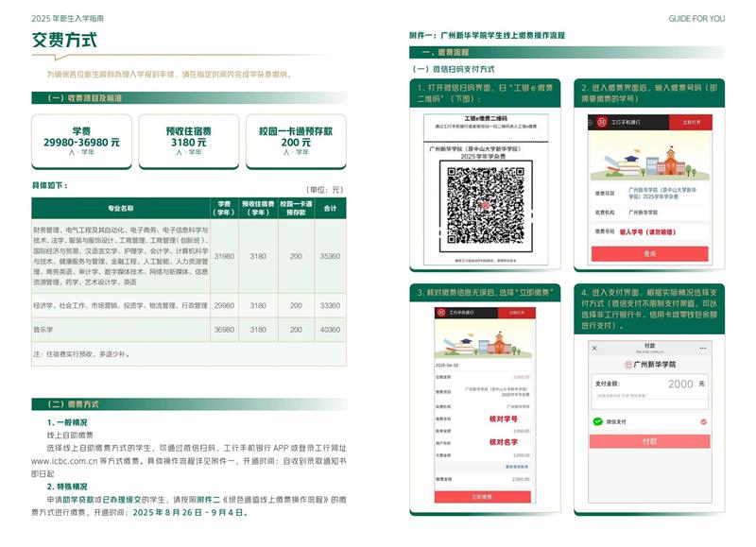Tap the red header button in the step 3 phone
This screenshot has height=547, width=756.
(x=517, y=313)
